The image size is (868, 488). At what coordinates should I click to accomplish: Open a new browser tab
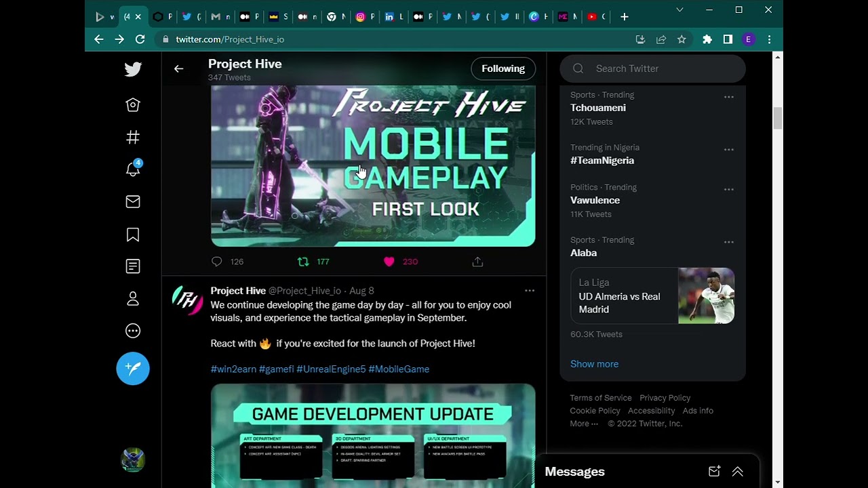click(x=625, y=17)
